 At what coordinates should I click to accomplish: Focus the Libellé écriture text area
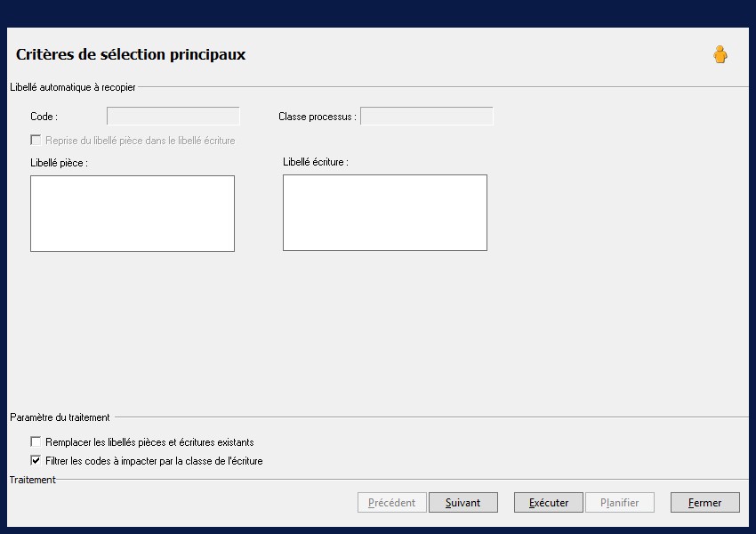[x=385, y=213]
